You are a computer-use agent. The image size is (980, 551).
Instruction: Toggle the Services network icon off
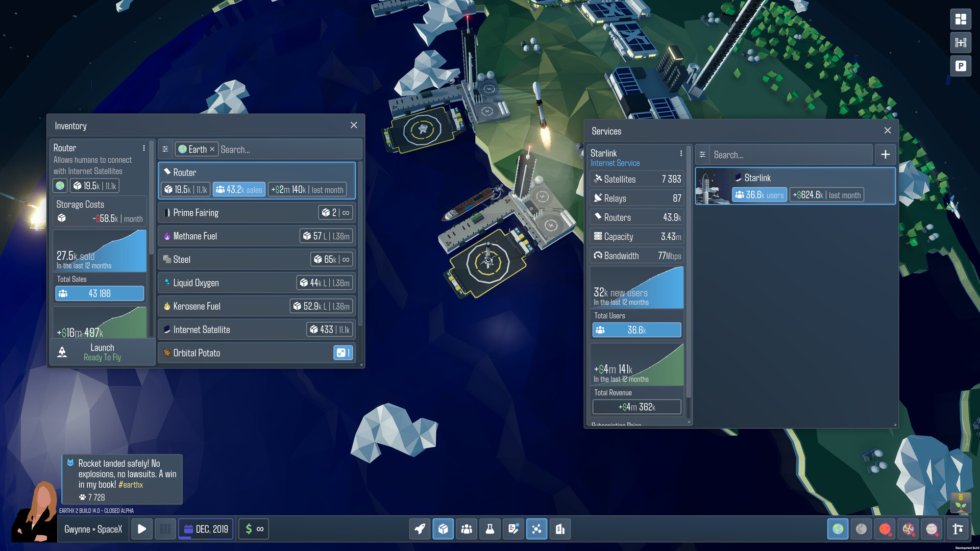click(x=536, y=529)
